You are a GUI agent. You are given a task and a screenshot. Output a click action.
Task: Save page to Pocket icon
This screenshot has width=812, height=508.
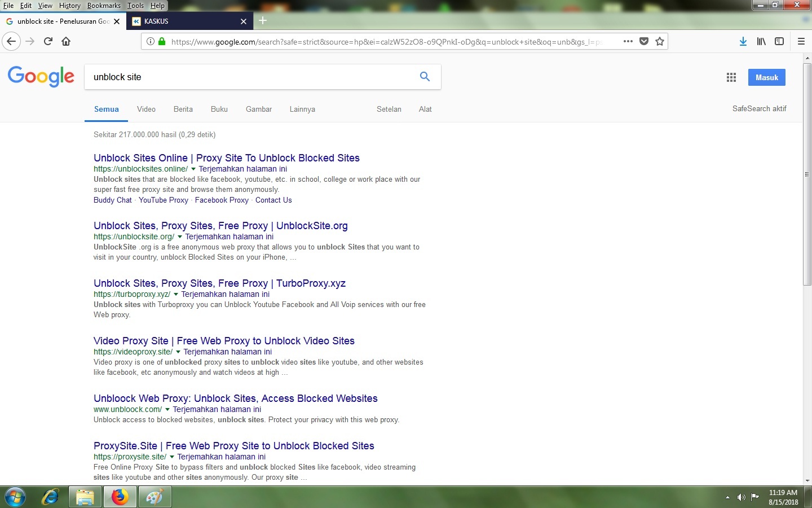[644, 41]
